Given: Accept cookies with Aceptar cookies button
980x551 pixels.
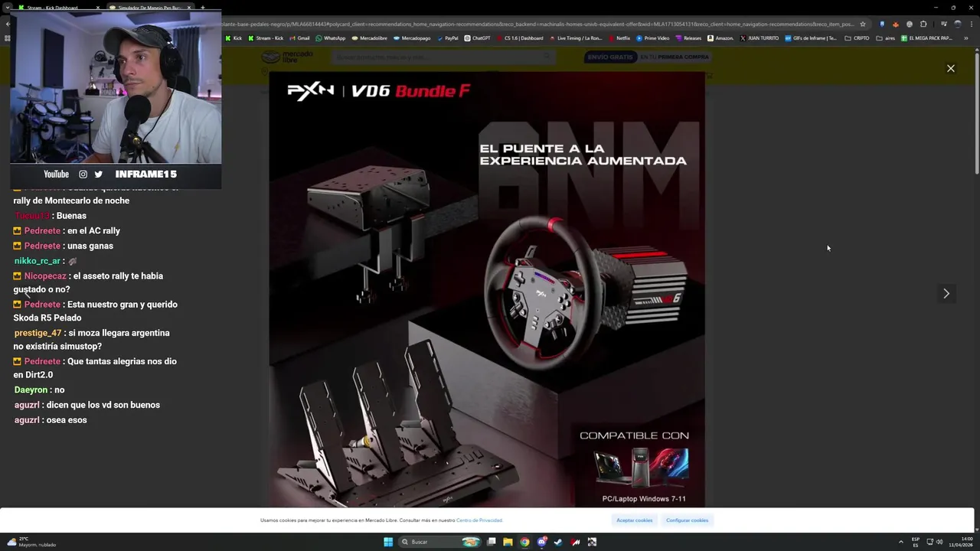Looking at the screenshot, I should [635, 520].
